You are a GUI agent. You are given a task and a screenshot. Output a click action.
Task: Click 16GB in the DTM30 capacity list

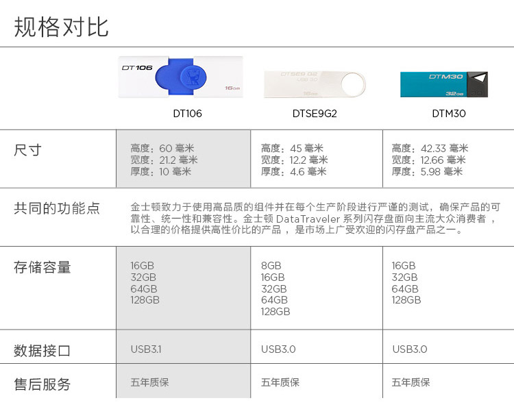pyautogui.click(x=404, y=265)
